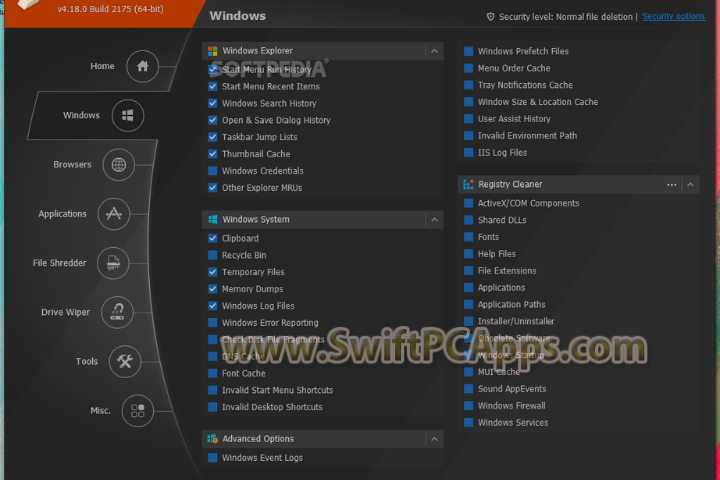Open the Misc. grid icon
Screen dimensions: 720x480
(x=137, y=411)
